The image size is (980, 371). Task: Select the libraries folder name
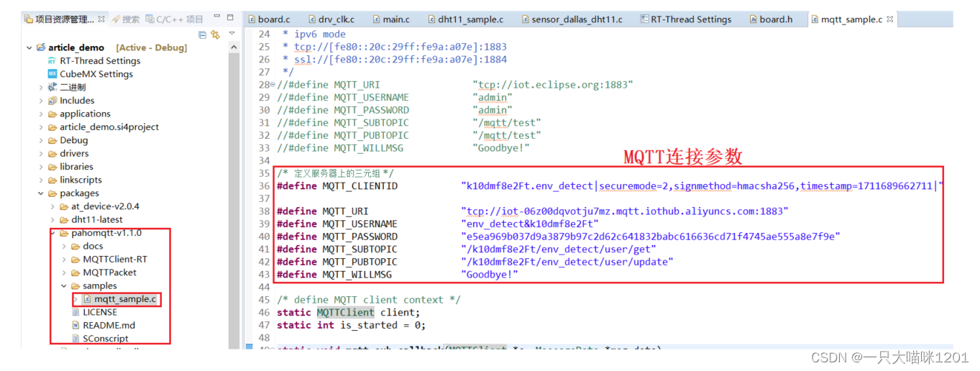pos(76,166)
